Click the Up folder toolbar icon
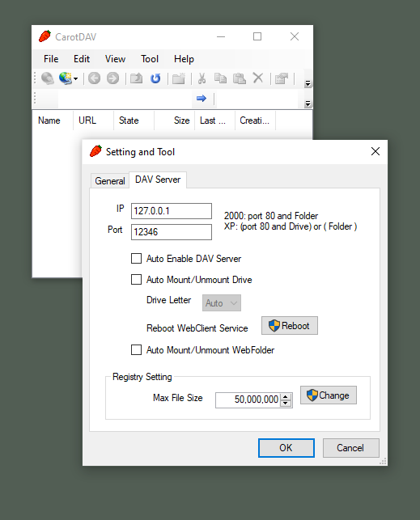This screenshot has height=520, width=420. coord(136,78)
